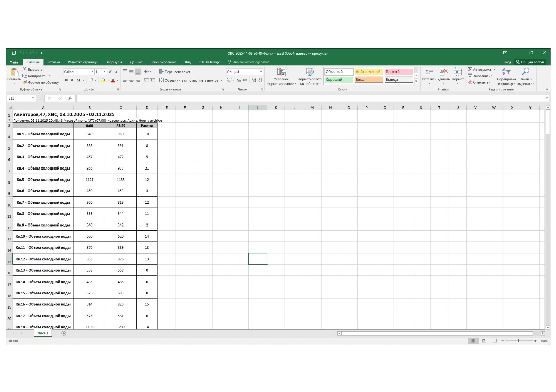Toggle italic formatting (К)
This screenshot has width=556, height=392.
pyautogui.click(x=72, y=80)
